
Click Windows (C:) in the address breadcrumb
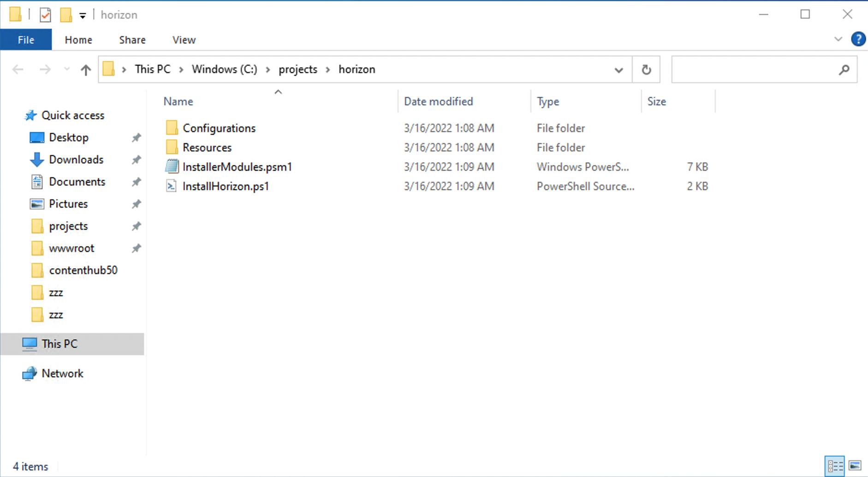coord(225,69)
